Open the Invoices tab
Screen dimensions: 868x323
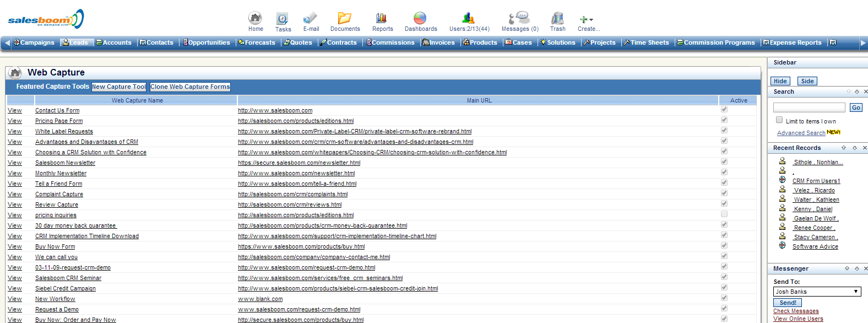click(x=439, y=42)
